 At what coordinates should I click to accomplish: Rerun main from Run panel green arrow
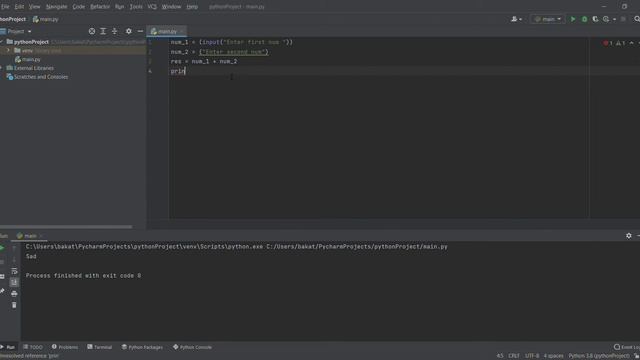point(2,248)
